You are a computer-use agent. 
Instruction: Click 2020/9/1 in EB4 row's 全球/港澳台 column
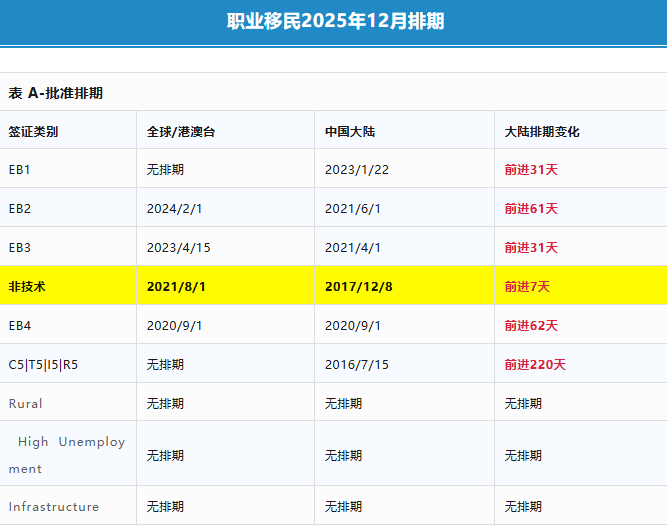tap(174, 326)
